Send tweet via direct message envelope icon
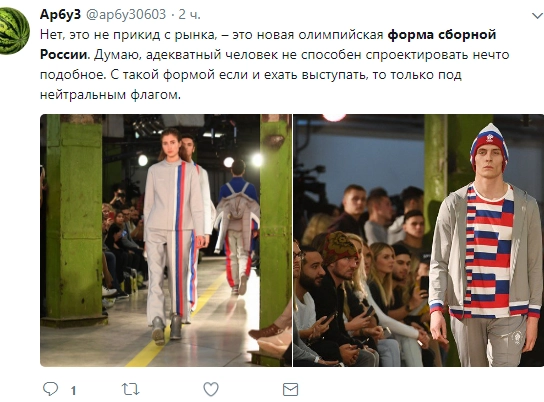Screen dimensions: 544x402 [290, 390]
